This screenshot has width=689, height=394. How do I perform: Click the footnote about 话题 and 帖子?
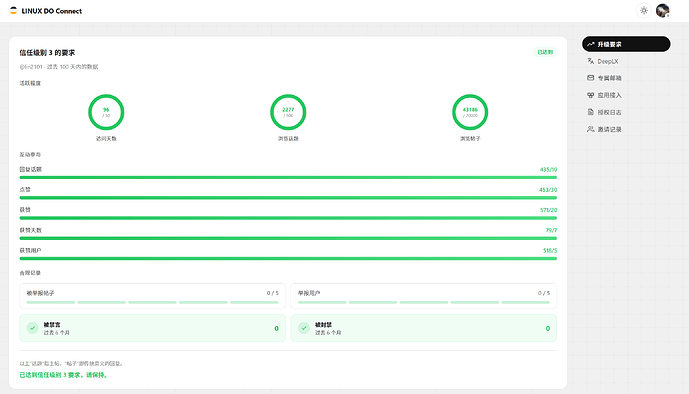[x=72, y=364]
